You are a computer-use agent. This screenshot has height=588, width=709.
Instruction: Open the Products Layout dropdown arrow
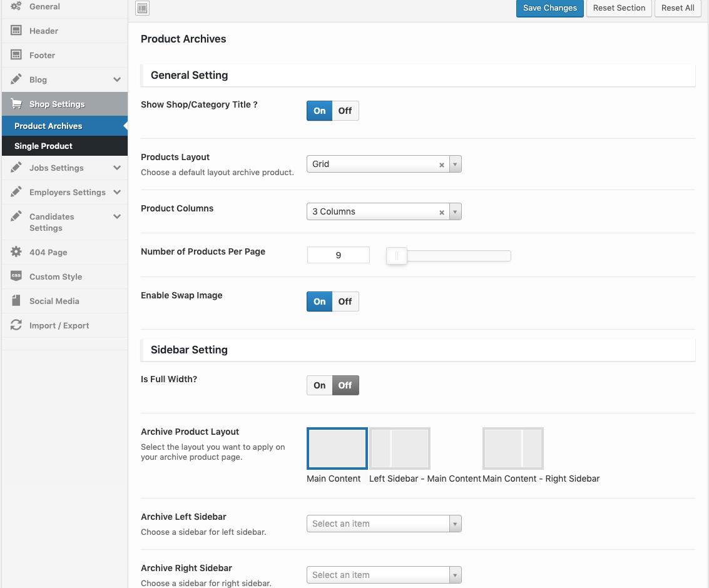point(456,164)
